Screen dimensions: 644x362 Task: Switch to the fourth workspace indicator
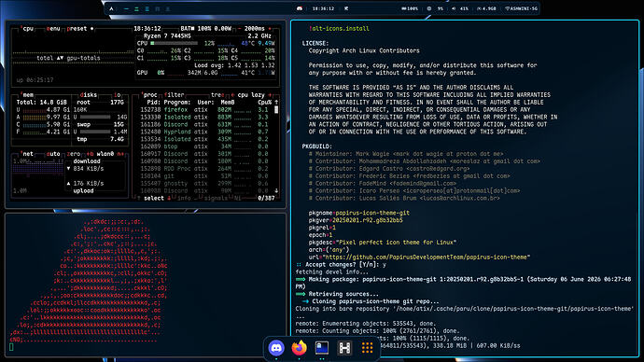(x=158, y=8)
